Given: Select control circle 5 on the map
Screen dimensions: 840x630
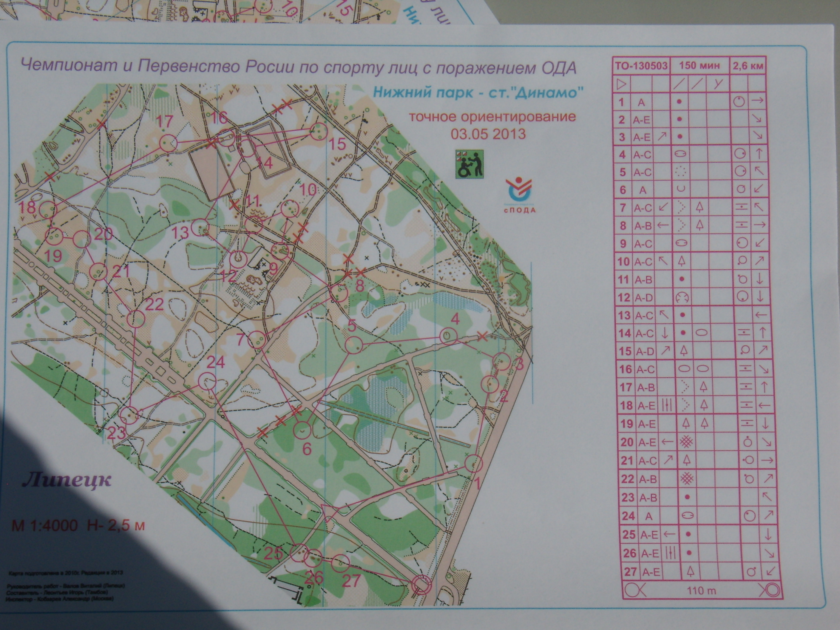Looking at the screenshot, I should [354, 345].
